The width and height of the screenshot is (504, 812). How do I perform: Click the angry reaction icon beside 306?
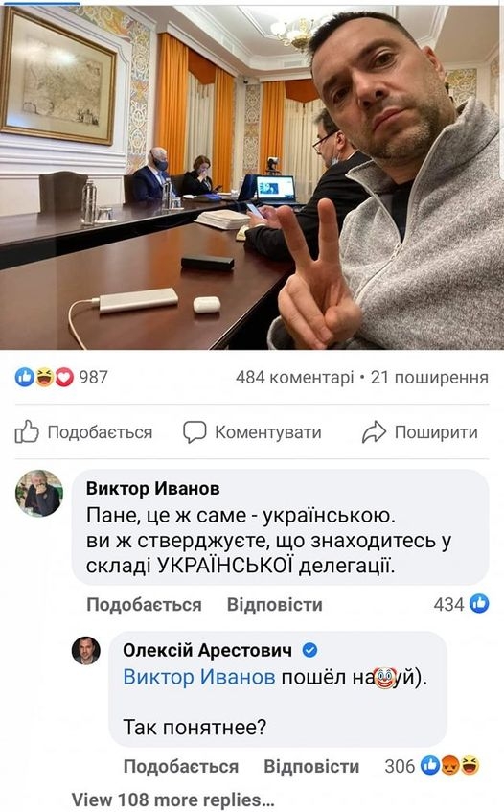pos(450,765)
